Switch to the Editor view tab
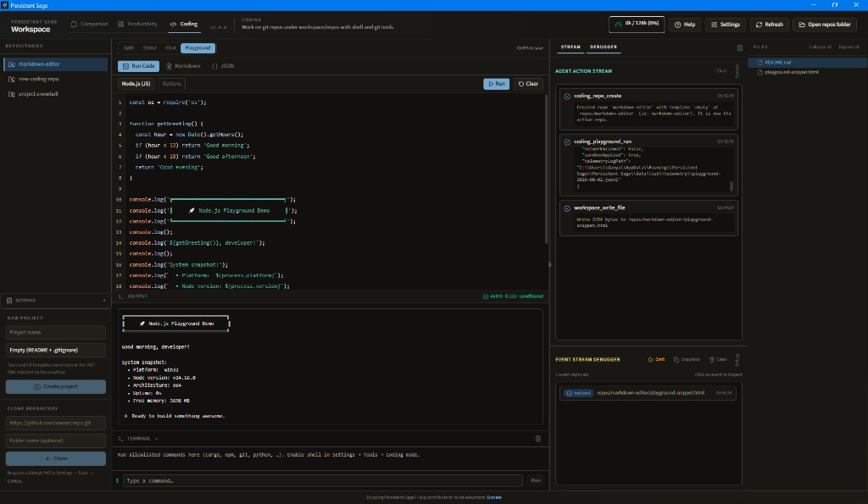 click(x=150, y=48)
